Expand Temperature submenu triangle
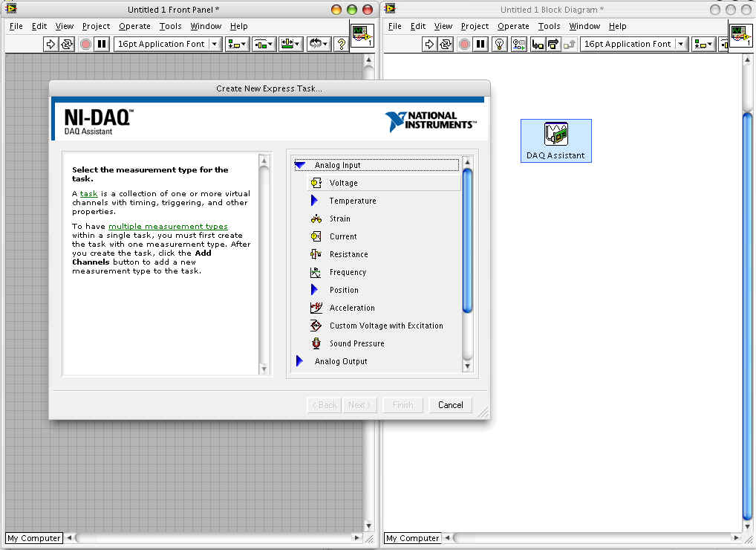Image resolution: width=756 pixels, height=550 pixels. tap(314, 200)
